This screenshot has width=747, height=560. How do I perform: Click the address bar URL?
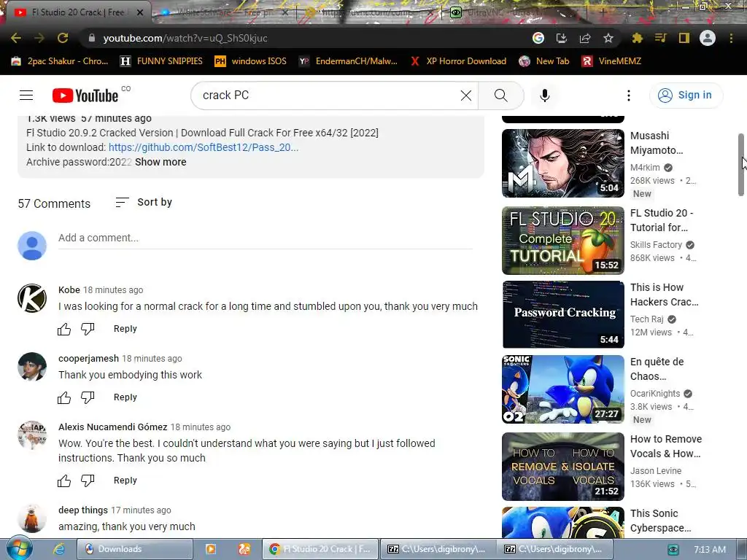click(185, 38)
